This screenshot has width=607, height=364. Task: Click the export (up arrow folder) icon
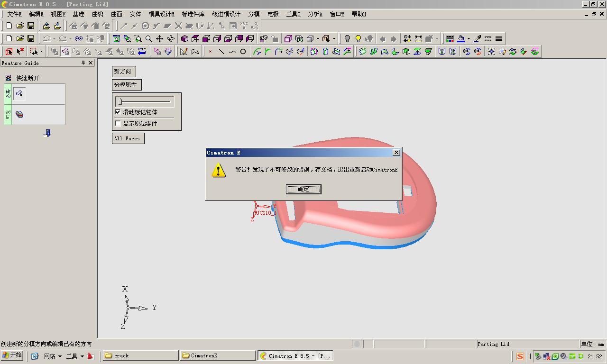tap(46, 26)
